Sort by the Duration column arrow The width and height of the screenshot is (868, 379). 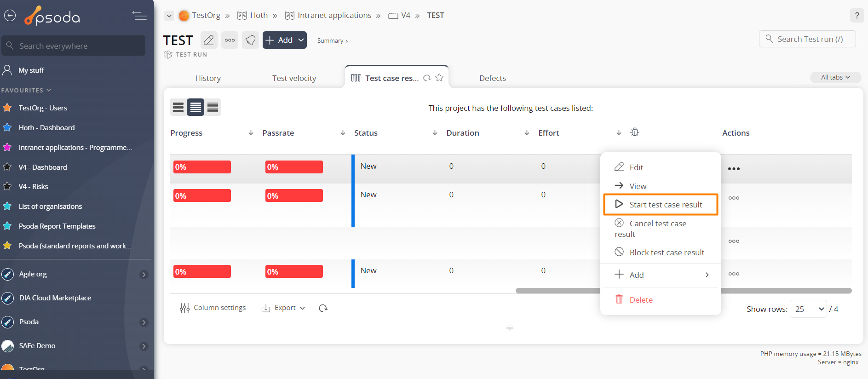coord(527,132)
